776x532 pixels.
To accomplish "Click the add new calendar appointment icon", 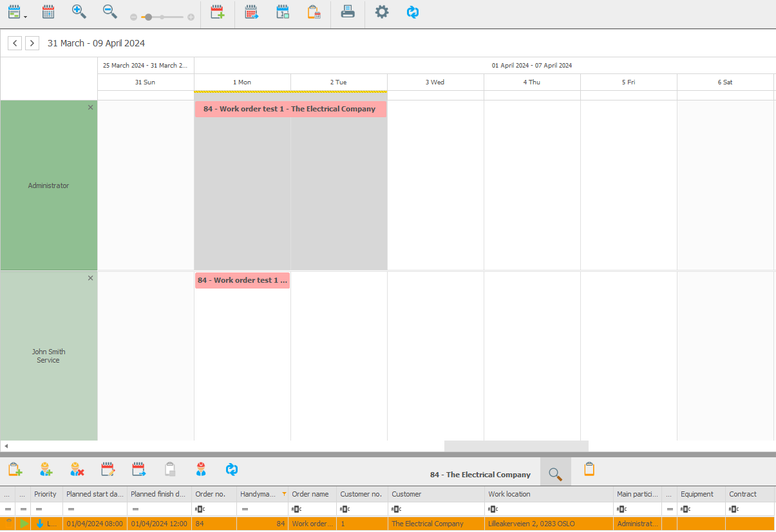I will pos(218,12).
